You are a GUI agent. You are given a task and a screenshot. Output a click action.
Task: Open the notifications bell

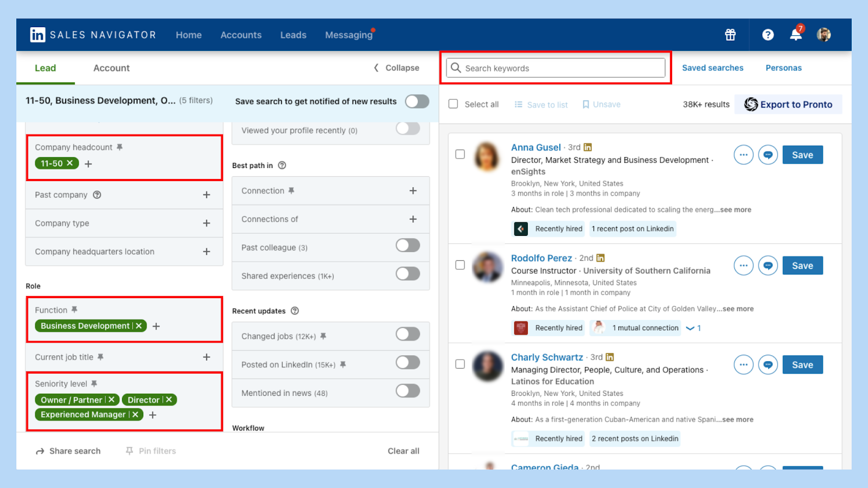coord(796,35)
